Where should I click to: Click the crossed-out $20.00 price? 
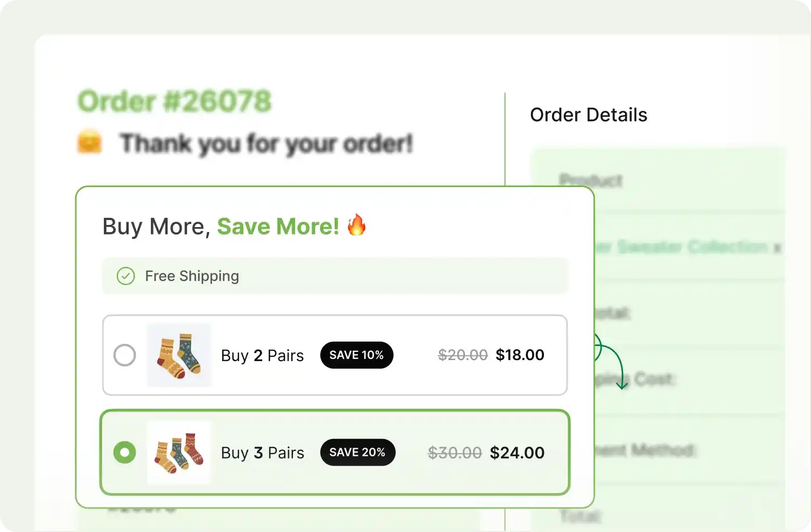coord(462,355)
